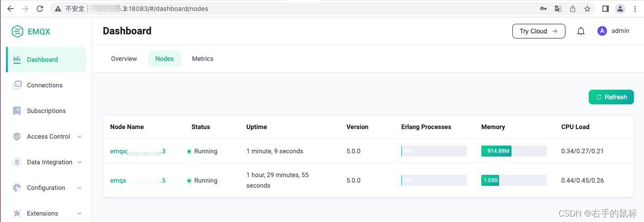This screenshot has width=644, height=222.
Task: Select the Nodes tab
Action: (x=165, y=59)
